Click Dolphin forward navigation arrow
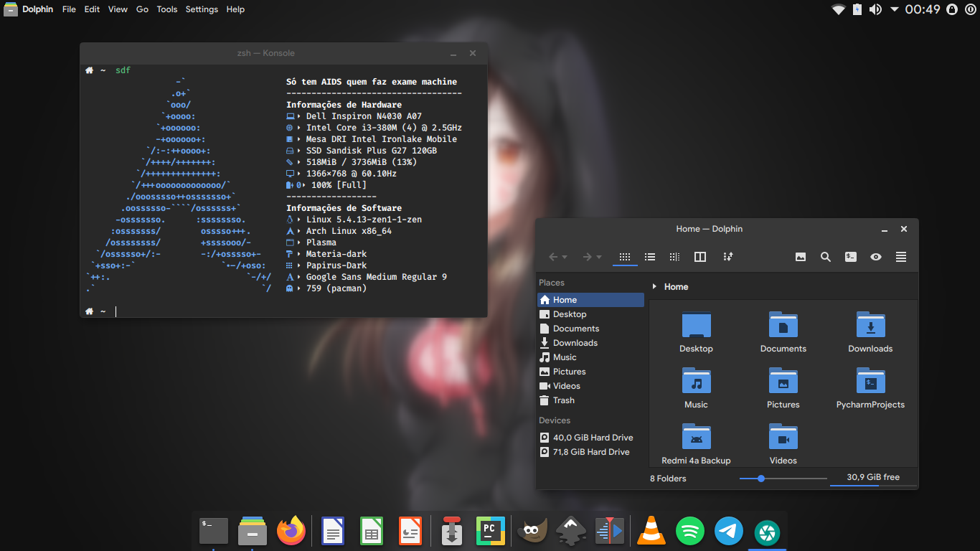980x551 pixels. [587, 257]
